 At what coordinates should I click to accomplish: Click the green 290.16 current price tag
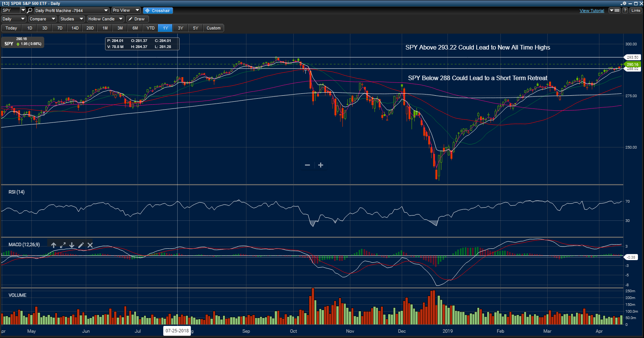coord(633,65)
